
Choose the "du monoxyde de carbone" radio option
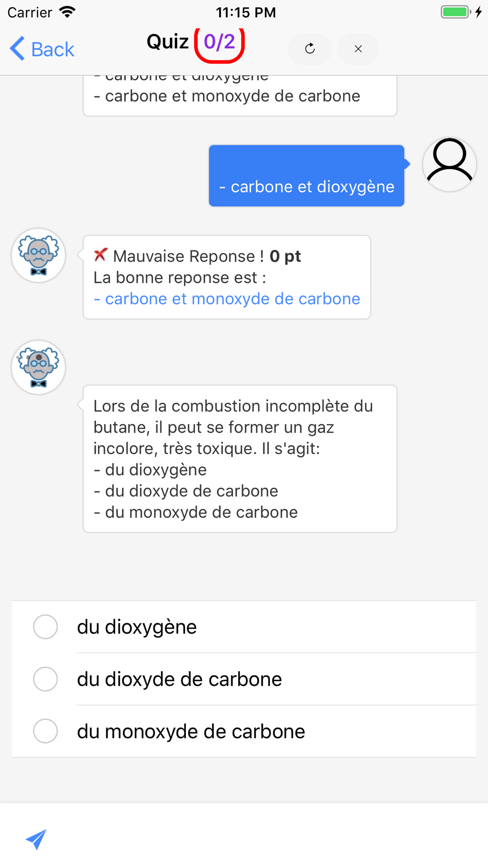[45, 731]
